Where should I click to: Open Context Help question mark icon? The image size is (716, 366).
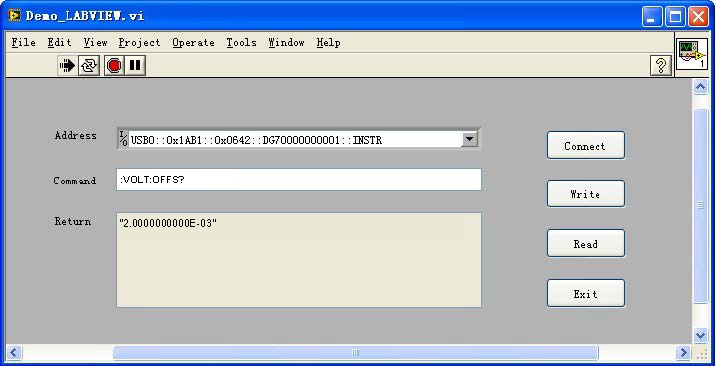pos(661,66)
